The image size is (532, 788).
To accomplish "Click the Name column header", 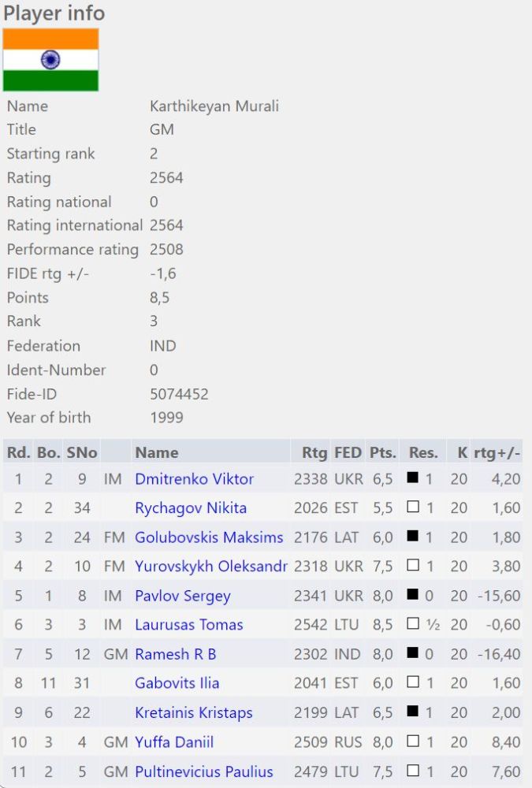I will pos(157,452).
